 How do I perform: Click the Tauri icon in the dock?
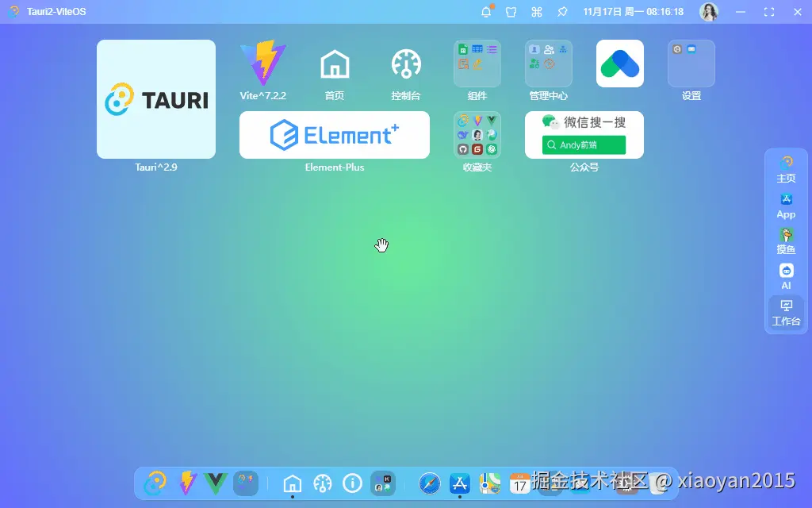click(155, 483)
